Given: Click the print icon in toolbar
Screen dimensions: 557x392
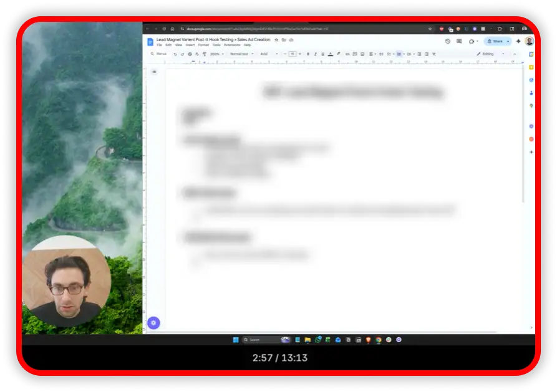Looking at the screenshot, I should click(190, 54).
